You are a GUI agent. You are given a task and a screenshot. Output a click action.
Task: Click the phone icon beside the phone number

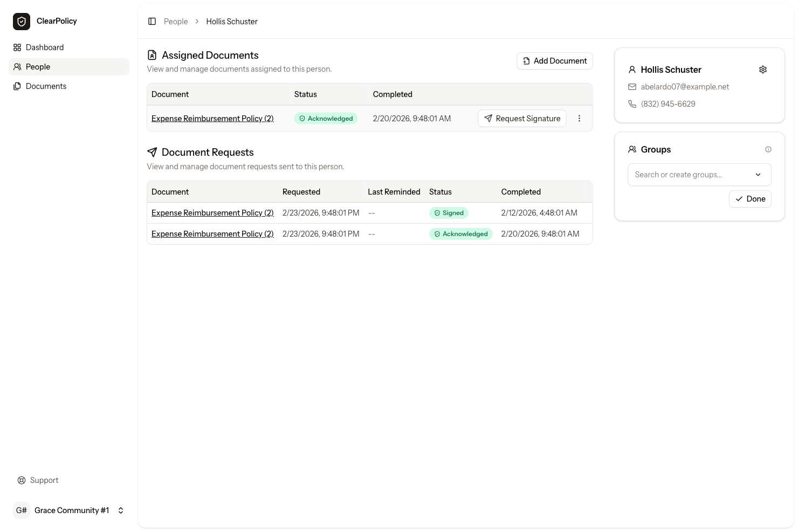[632, 103]
